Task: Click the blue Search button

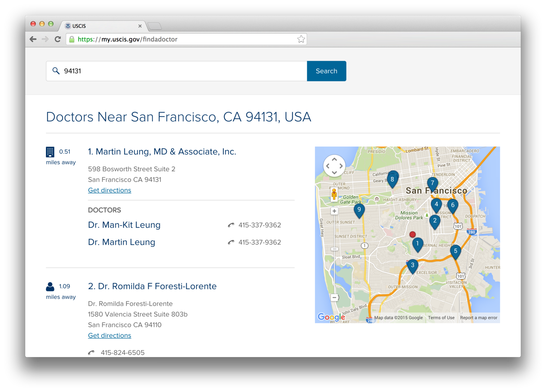Action: (327, 71)
